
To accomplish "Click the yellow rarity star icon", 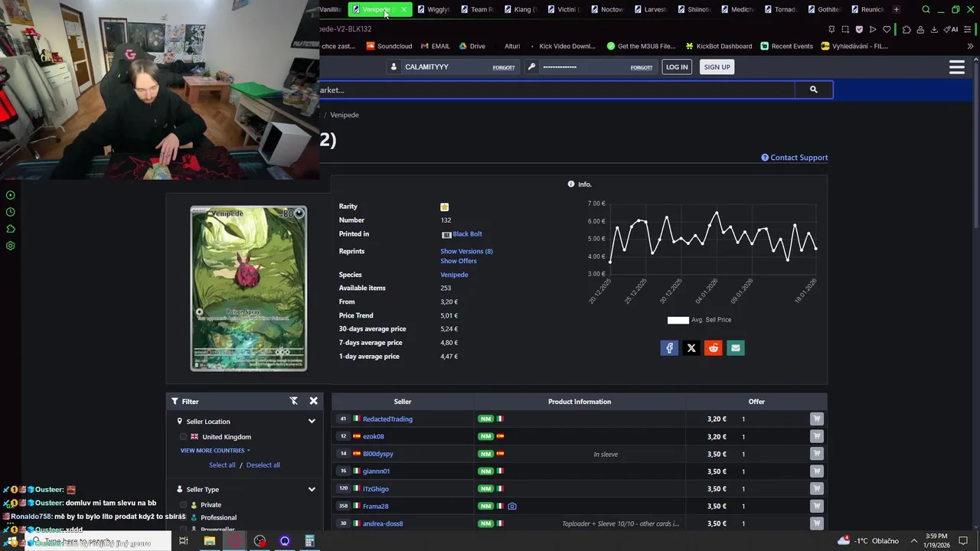I will click(444, 207).
